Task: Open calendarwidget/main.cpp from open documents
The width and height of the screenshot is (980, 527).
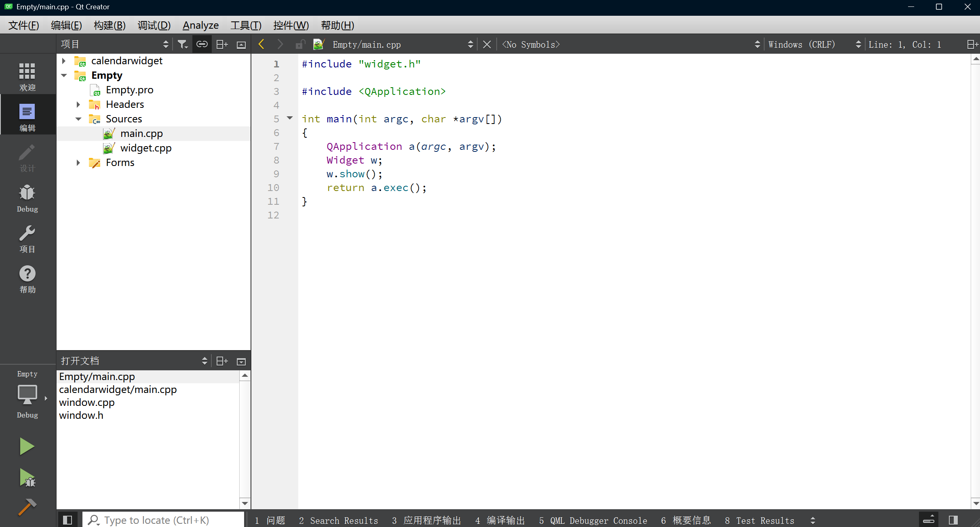Action: pyautogui.click(x=118, y=390)
